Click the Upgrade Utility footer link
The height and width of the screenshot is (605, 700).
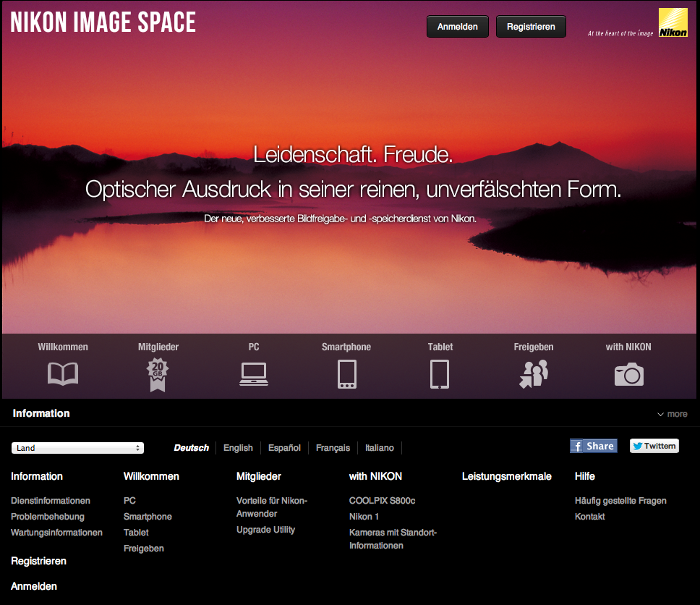point(265,530)
